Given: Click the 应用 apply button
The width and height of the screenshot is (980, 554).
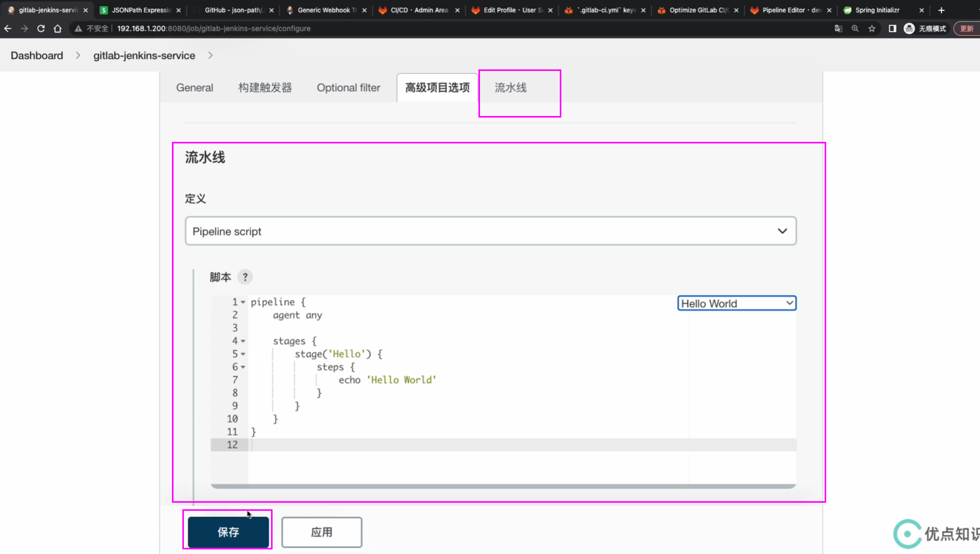Looking at the screenshot, I should 322,532.
